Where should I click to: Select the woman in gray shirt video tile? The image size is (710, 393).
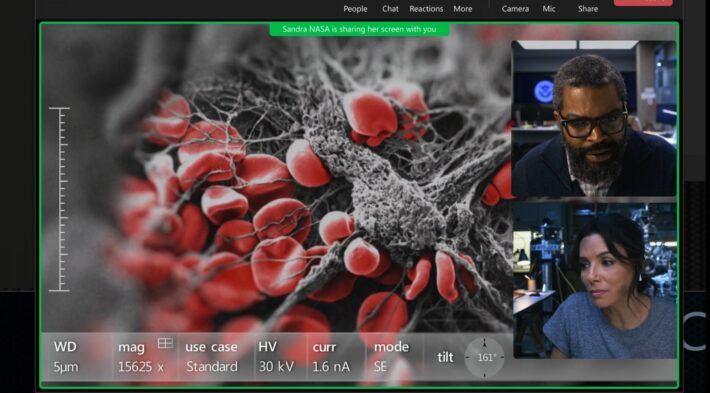tap(595, 280)
